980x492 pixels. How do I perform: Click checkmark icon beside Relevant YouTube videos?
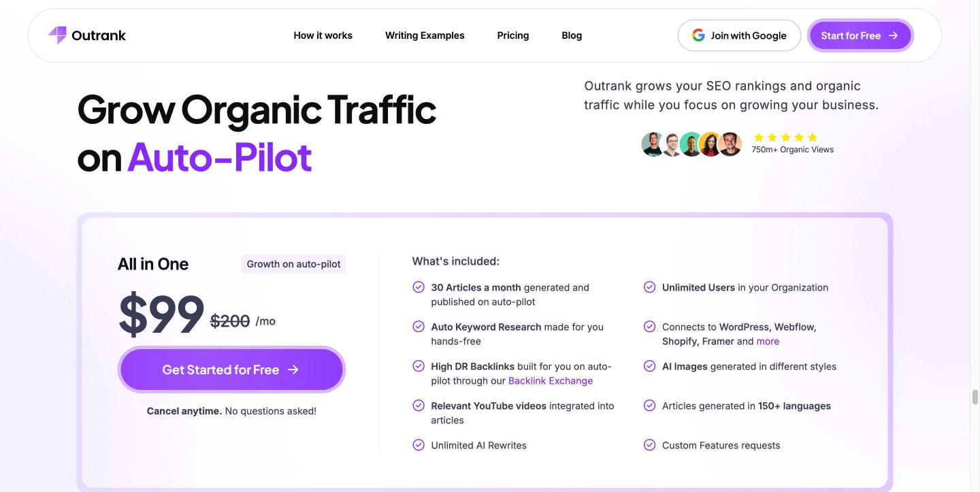(419, 406)
